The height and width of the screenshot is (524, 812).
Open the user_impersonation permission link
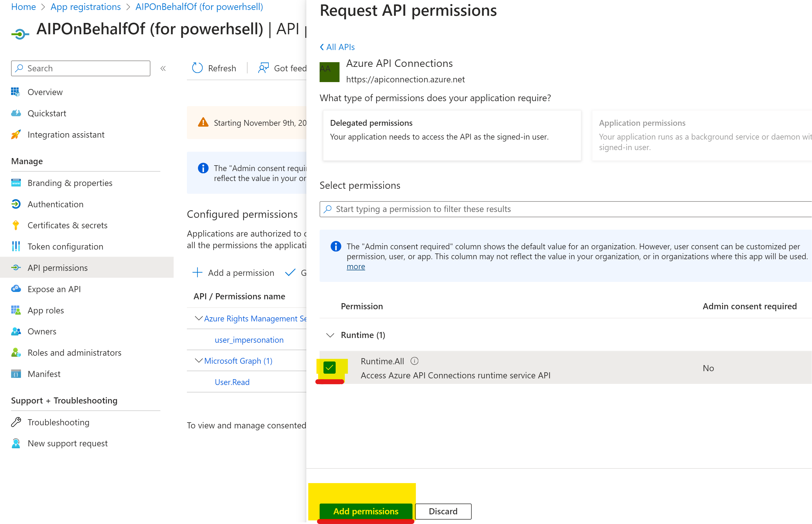tap(249, 340)
